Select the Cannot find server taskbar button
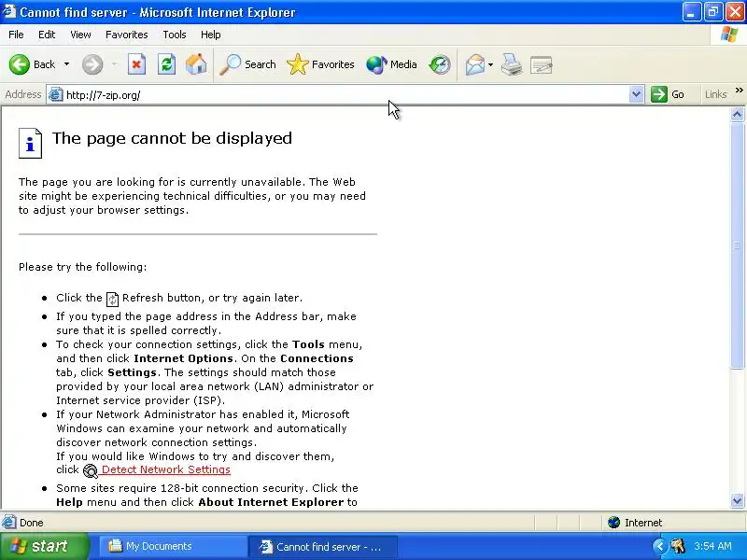This screenshot has width=747, height=560. (323, 546)
